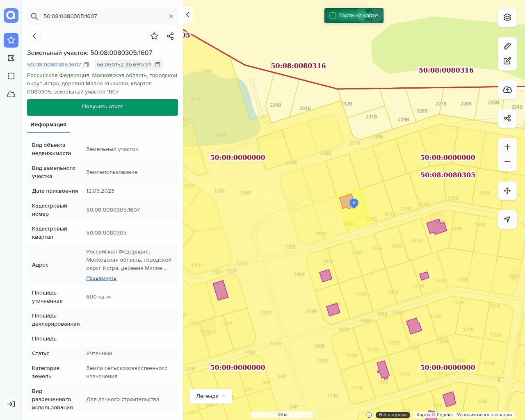
Task: Click the cadastral number search input
Action: click(103, 16)
